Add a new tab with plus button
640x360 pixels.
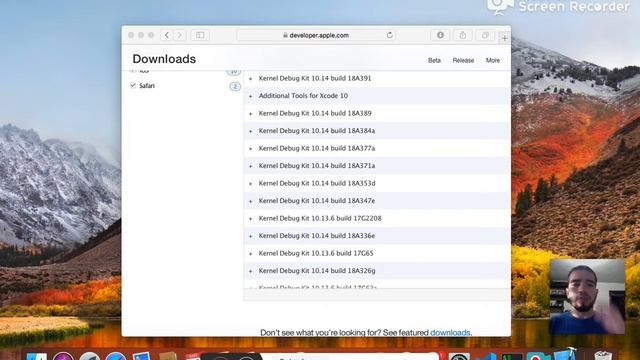click(504, 38)
